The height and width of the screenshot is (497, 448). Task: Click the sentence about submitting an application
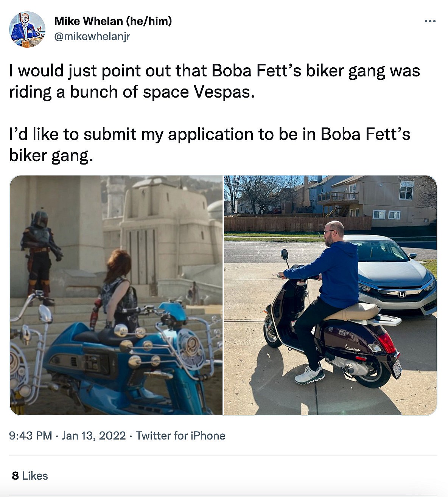click(x=209, y=144)
